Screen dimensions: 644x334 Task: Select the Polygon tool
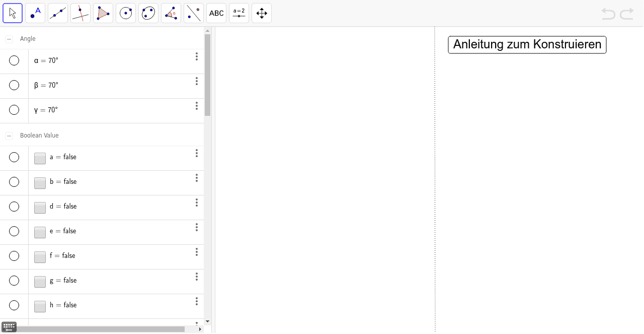point(103,13)
